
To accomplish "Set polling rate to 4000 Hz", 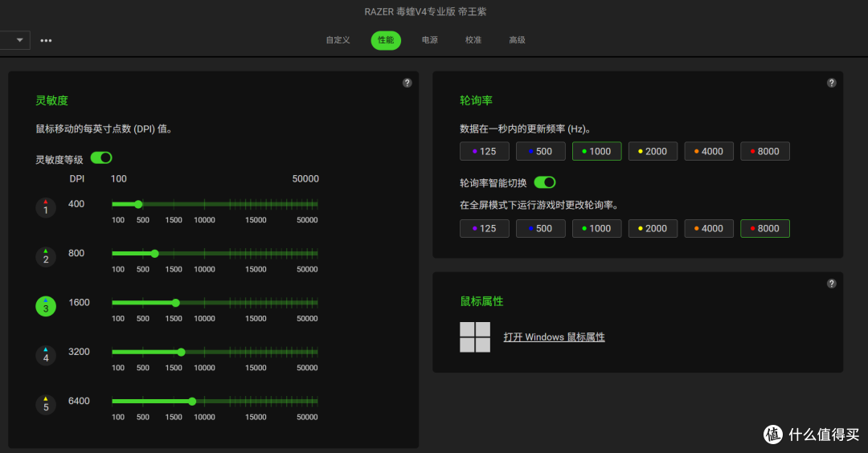I will (709, 151).
